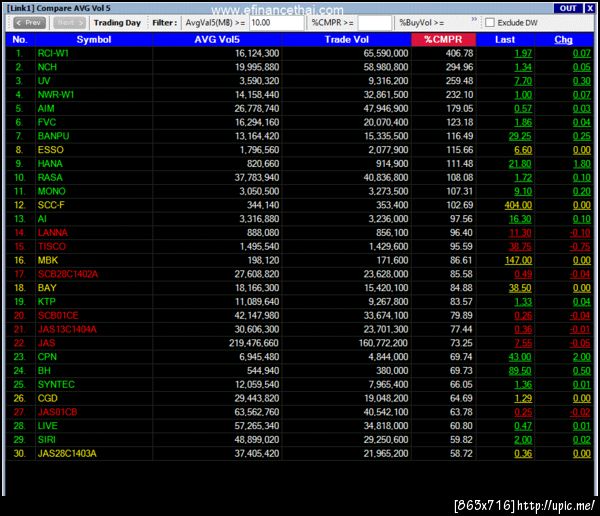This screenshot has height=516, width=600.
Task: Click the Chg column header link
Action: 563,40
